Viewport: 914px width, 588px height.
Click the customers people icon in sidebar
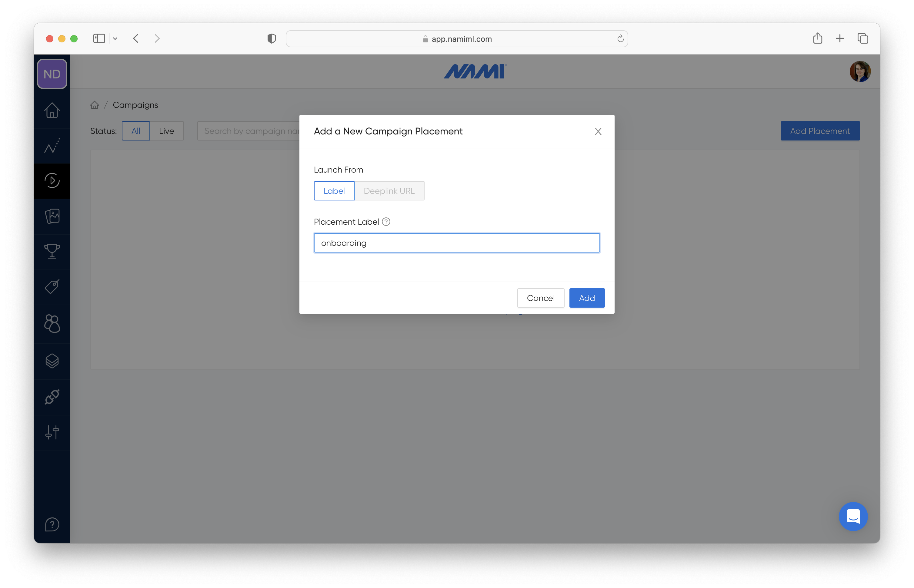tap(52, 323)
